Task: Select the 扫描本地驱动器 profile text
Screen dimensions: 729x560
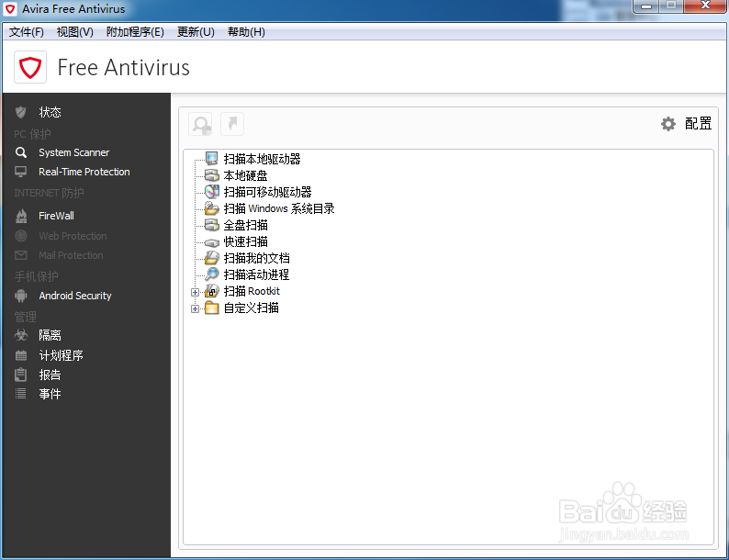Action: coord(262,159)
